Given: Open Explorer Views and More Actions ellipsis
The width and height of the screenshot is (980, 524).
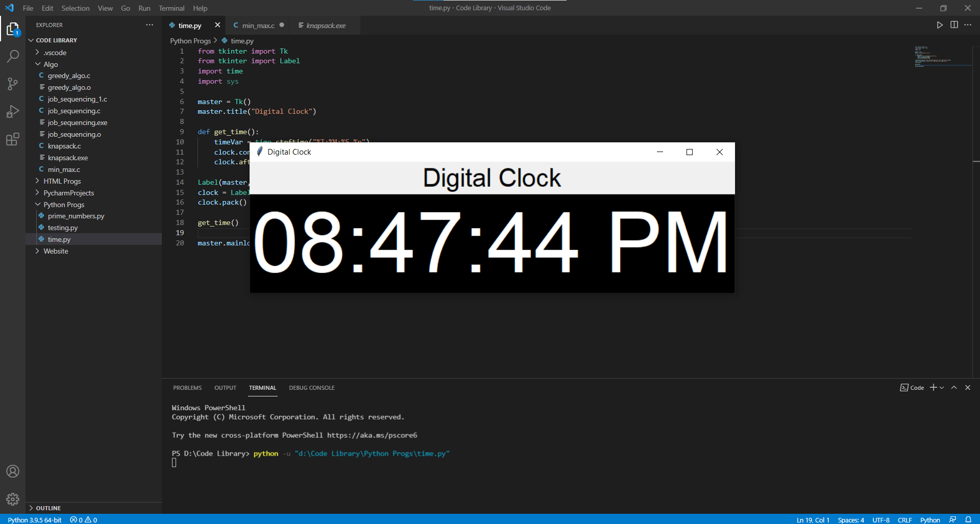Looking at the screenshot, I should click(150, 25).
